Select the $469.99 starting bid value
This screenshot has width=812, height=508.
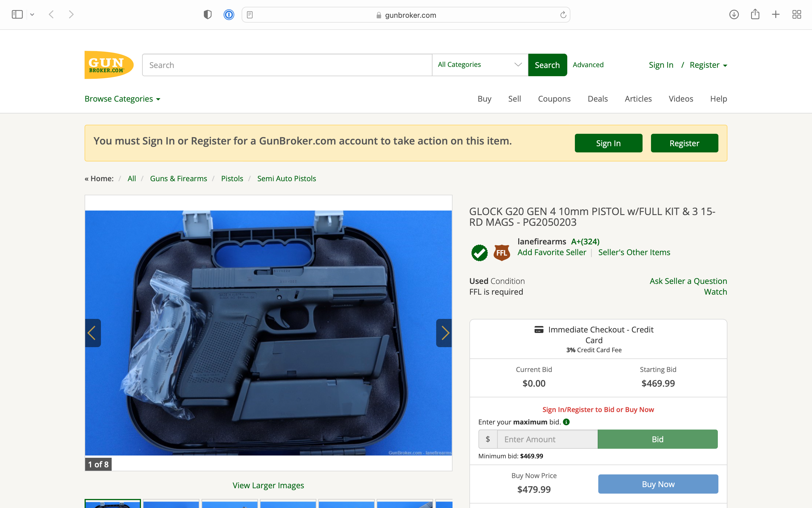tap(658, 383)
